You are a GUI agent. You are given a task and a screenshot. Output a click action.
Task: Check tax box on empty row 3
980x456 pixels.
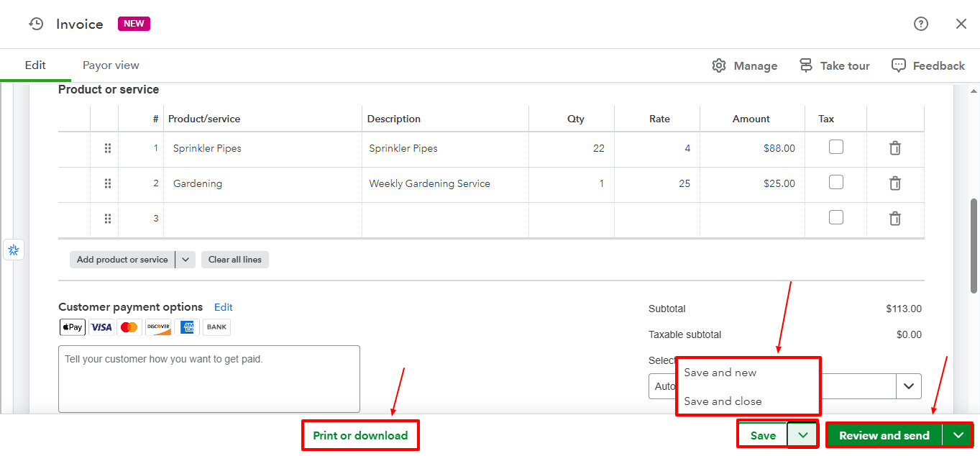point(835,217)
